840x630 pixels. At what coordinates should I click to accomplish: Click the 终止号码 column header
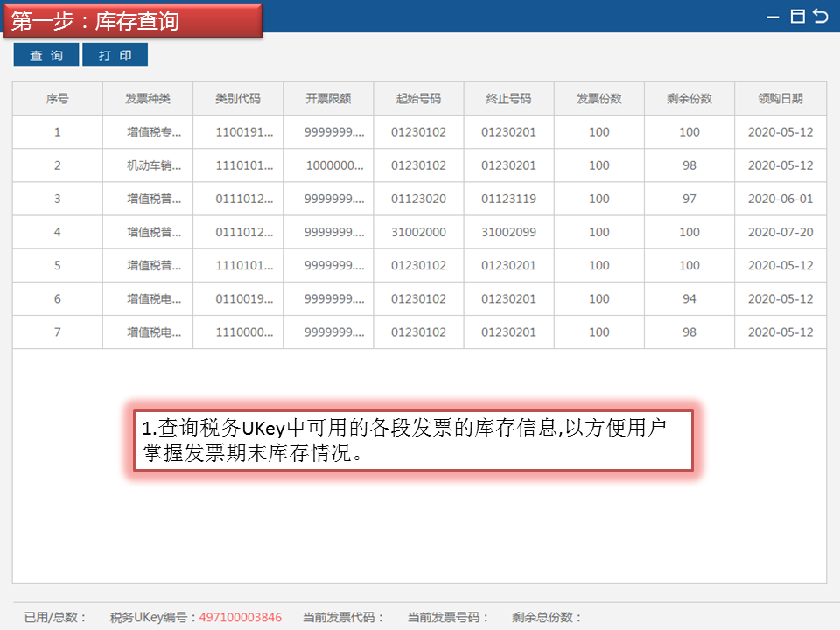509,99
